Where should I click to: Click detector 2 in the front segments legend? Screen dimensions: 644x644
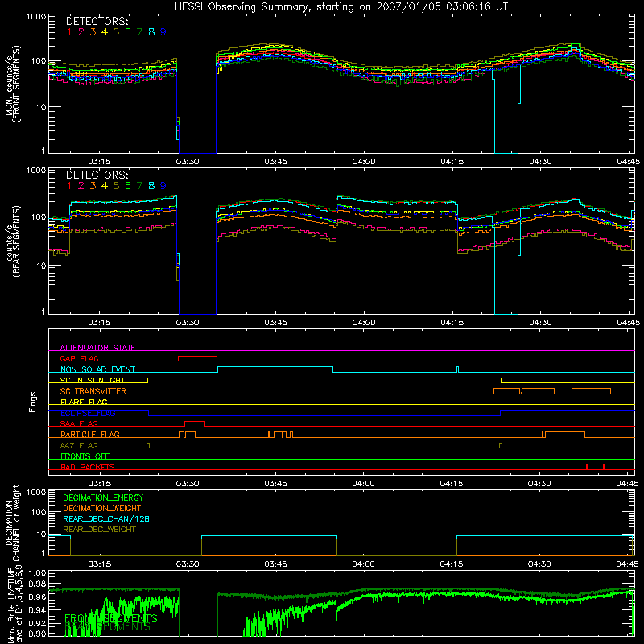pyautogui.click(x=81, y=32)
